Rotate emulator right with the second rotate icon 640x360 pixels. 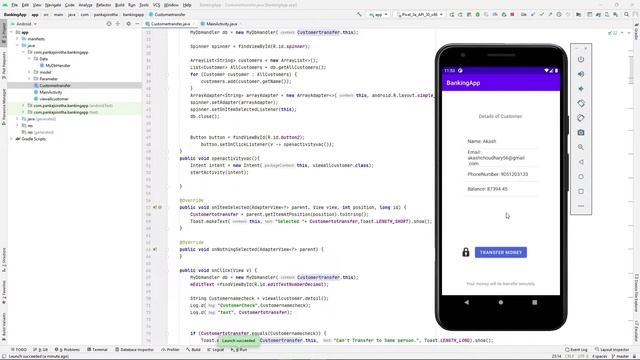click(x=581, y=118)
